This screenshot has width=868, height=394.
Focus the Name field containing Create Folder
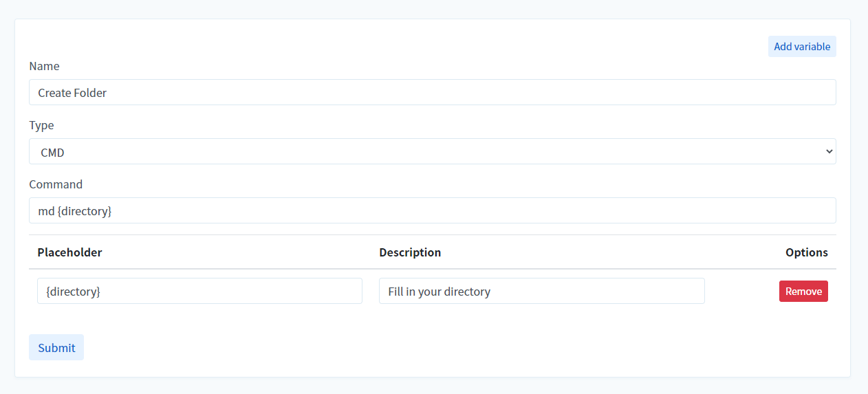click(432, 93)
